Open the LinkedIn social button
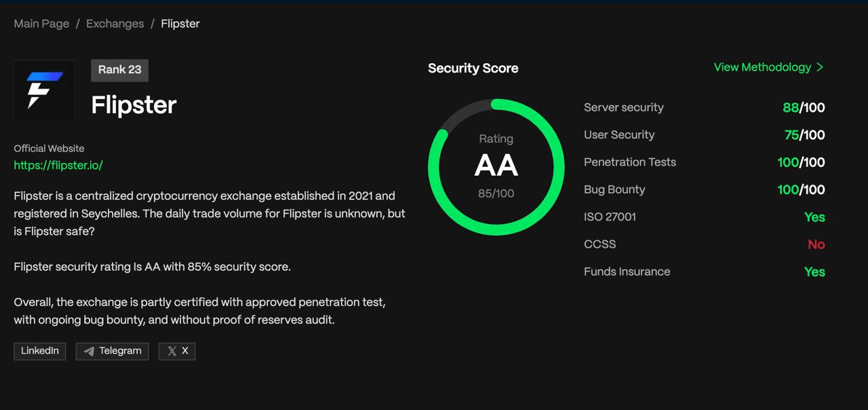The height and width of the screenshot is (410, 868). [x=40, y=351]
